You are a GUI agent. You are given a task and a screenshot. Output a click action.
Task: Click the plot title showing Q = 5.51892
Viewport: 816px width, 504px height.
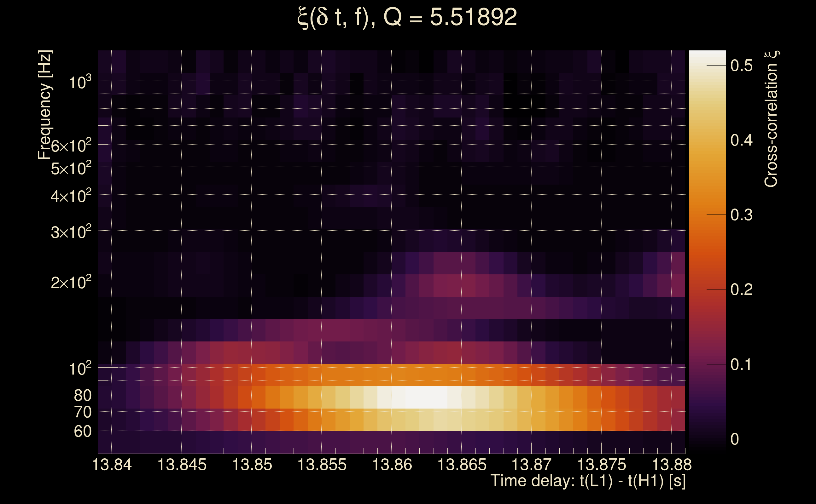click(x=407, y=17)
